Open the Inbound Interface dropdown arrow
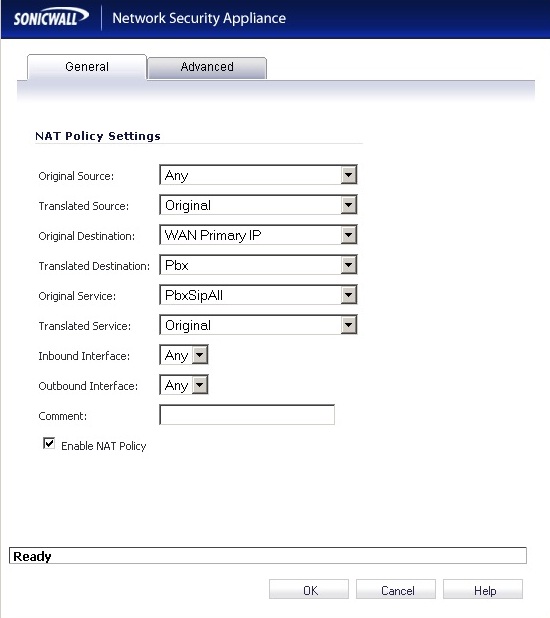The width and height of the screenshot is (550, 618). click(x=200, y=355)
